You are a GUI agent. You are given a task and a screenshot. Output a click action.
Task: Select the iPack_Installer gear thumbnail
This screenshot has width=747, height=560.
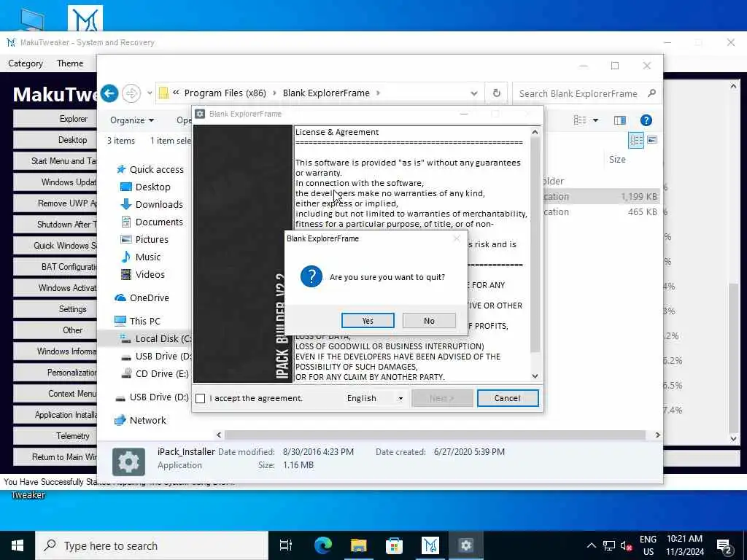(x=128, y=461)
